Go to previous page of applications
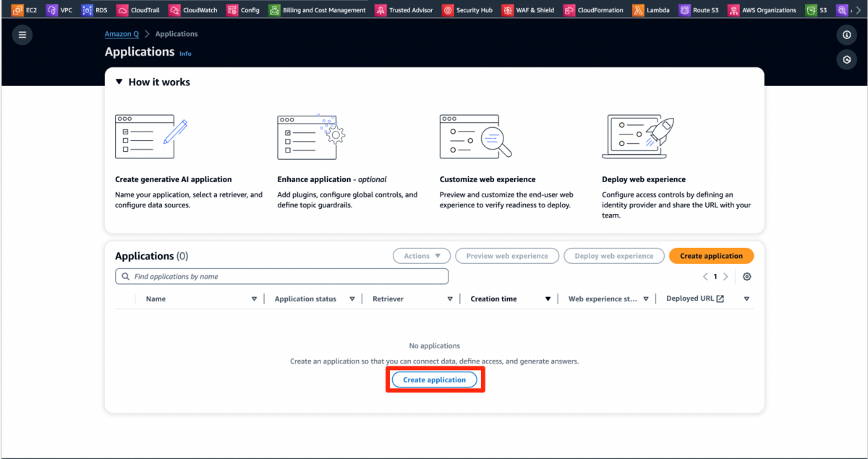 tap(705, 277)
